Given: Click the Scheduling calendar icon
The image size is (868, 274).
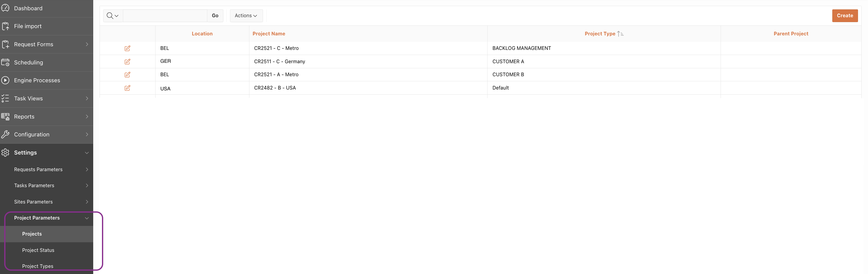Looking at the screenshot, I should click(5, 62).
